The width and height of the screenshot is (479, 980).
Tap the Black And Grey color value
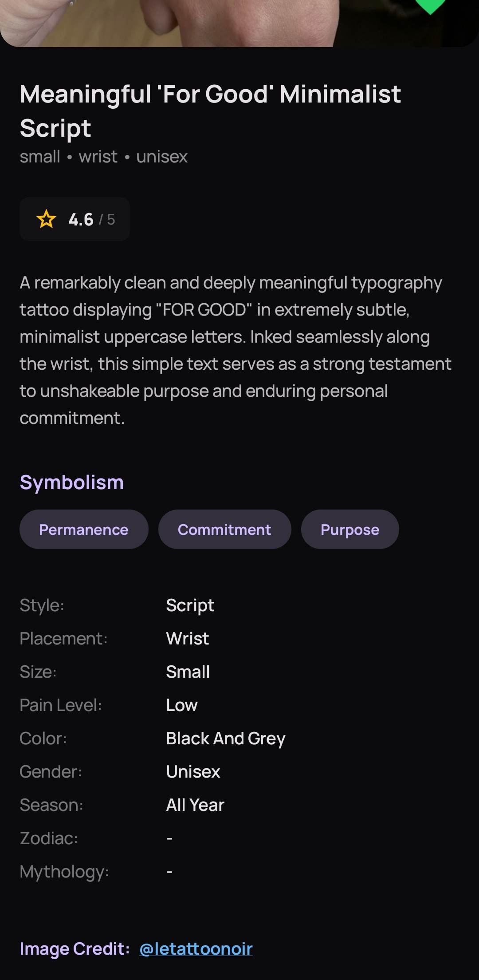(226, 738)
